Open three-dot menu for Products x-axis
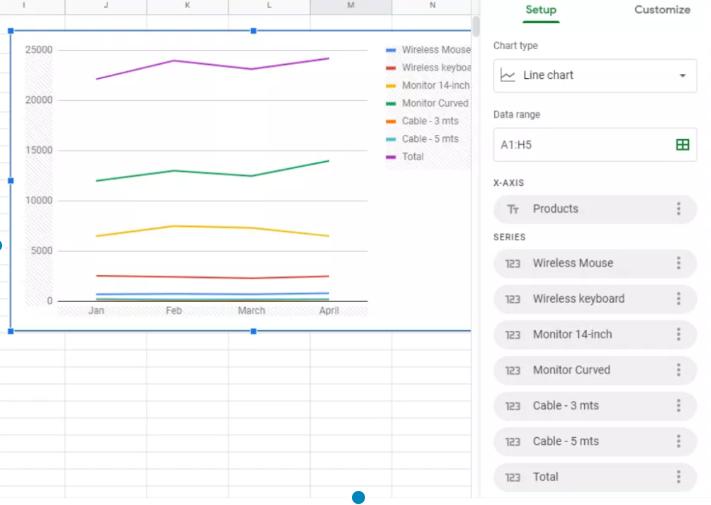The width and height of the screenshot is (711, 505). tap(678, 209)
